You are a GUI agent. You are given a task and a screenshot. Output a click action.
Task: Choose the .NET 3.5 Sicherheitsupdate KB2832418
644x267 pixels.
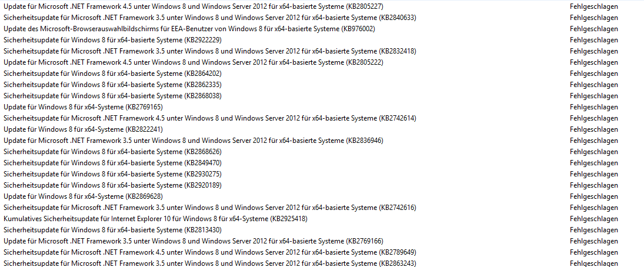209,51
